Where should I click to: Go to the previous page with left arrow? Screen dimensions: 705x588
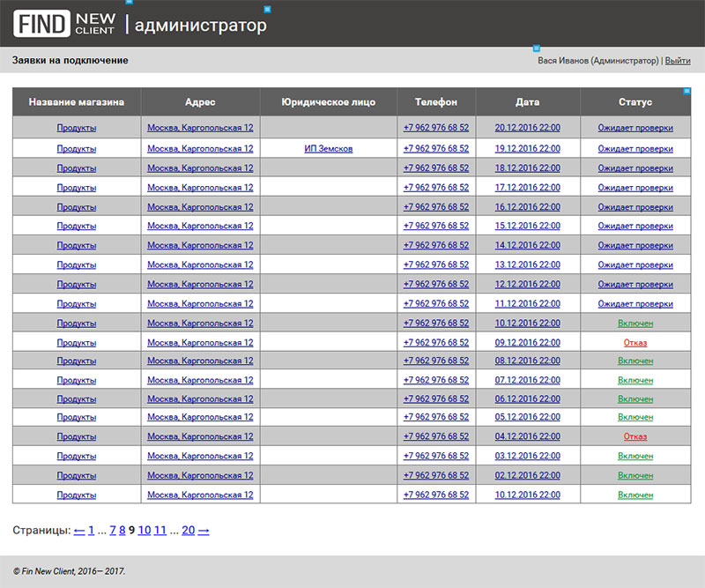tap(79, 530)
